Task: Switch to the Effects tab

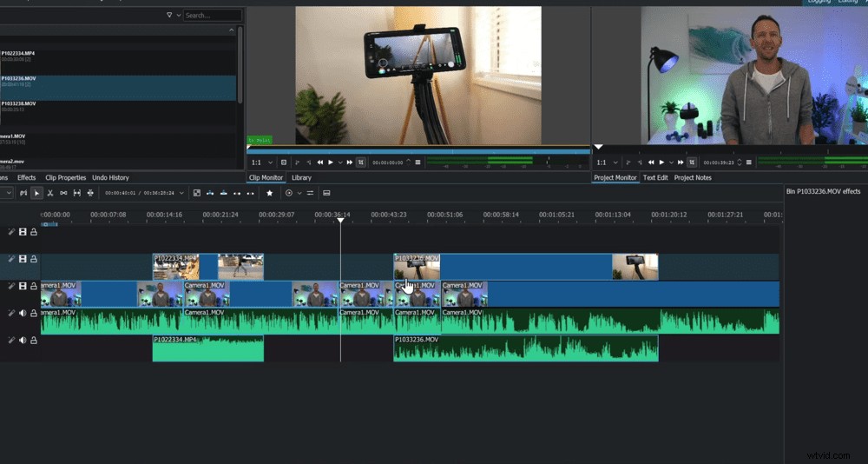Action: (x=27, y=178)
